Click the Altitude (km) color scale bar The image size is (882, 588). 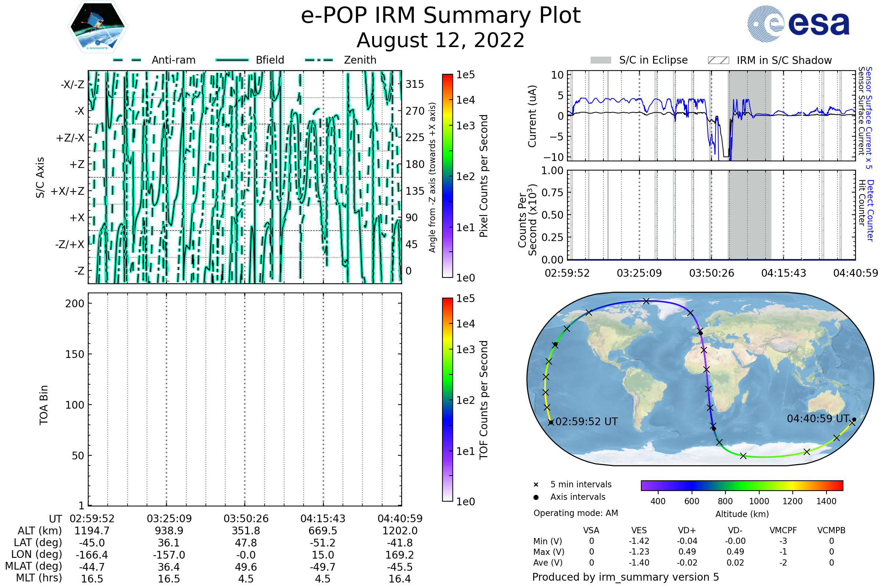742,485
